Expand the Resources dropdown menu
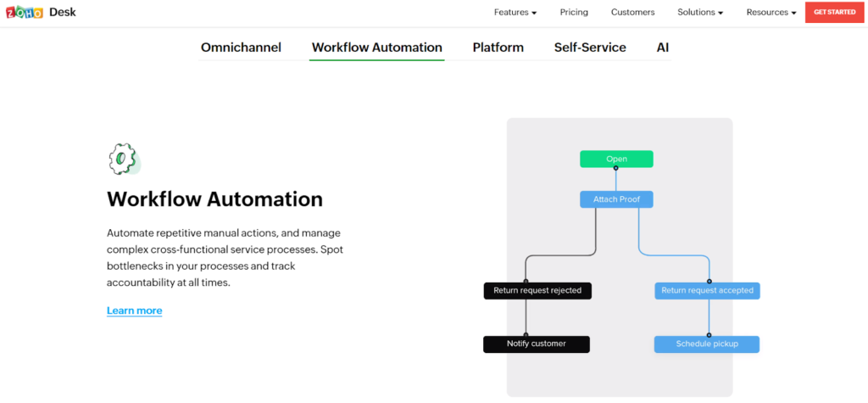Screen dimensions: 868x403 tap(771, 13)
